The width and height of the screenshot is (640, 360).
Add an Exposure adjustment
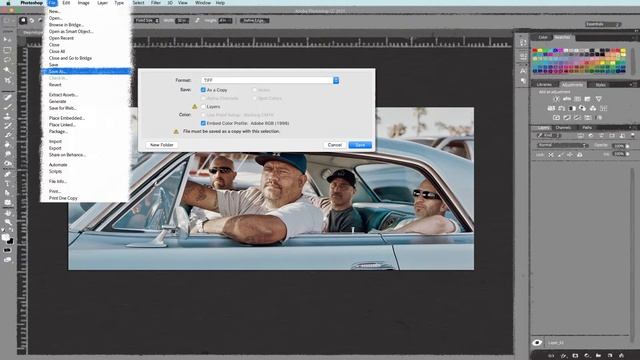[587, 99]
